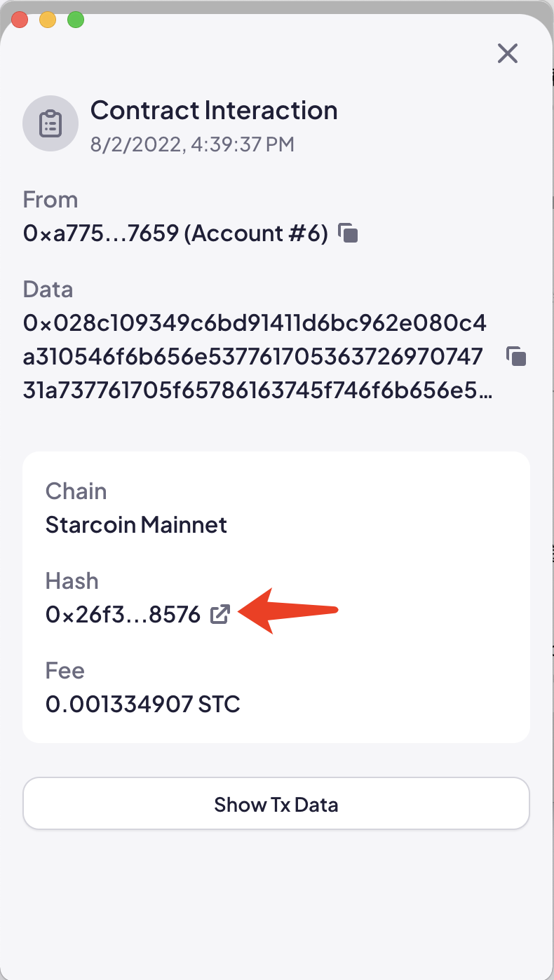Click the 8/2/2022 timestamp text
Image resolution: width=554 pixels, height=980 pixels.
pos(192,144)
